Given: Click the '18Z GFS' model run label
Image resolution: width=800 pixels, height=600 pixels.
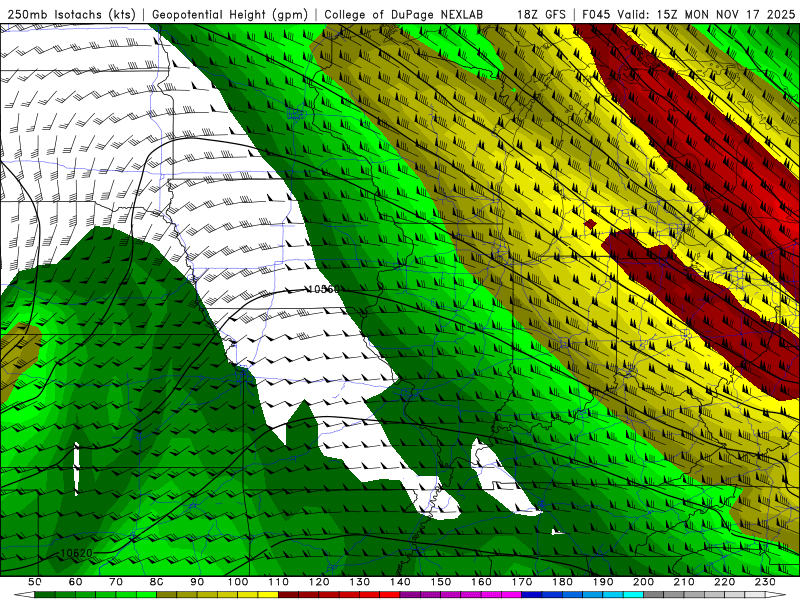Looking at the screenshot, I should [x=541, y=14].
